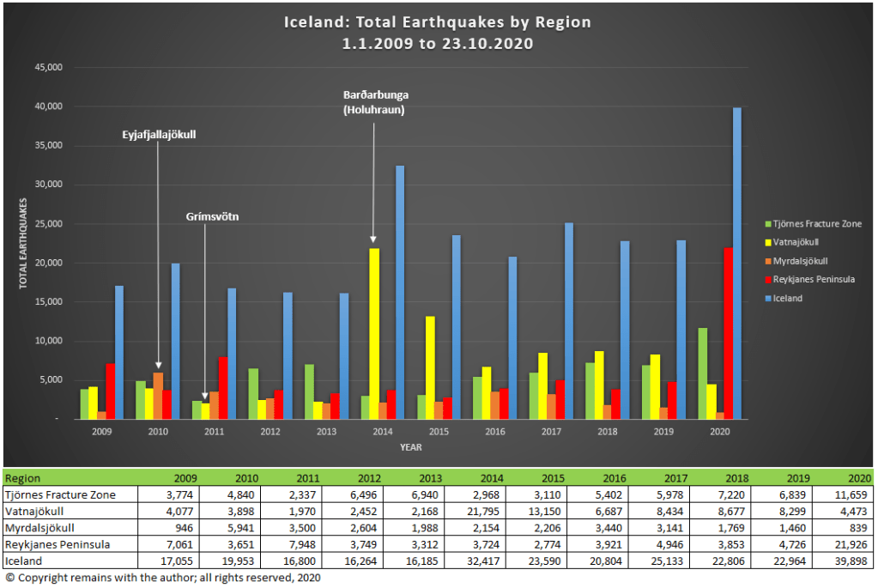Select the 45,000 label on the vertical axis
Screen dimensions: 878x588
(x=48, y=67)
